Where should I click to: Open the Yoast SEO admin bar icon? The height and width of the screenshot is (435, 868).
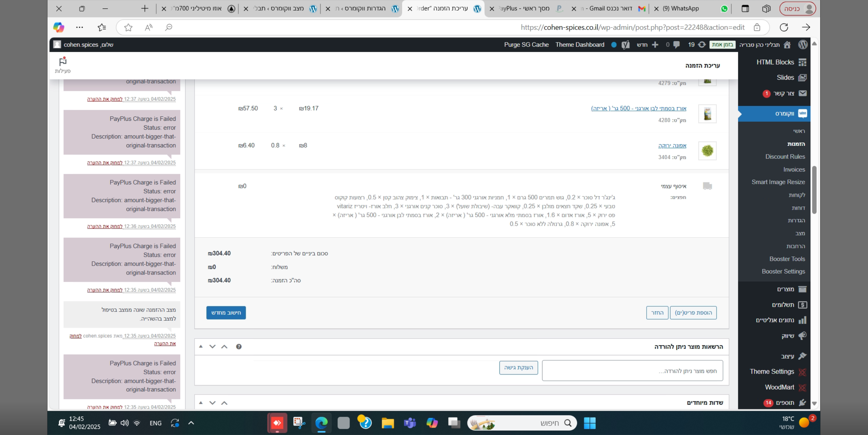point(626,45)
